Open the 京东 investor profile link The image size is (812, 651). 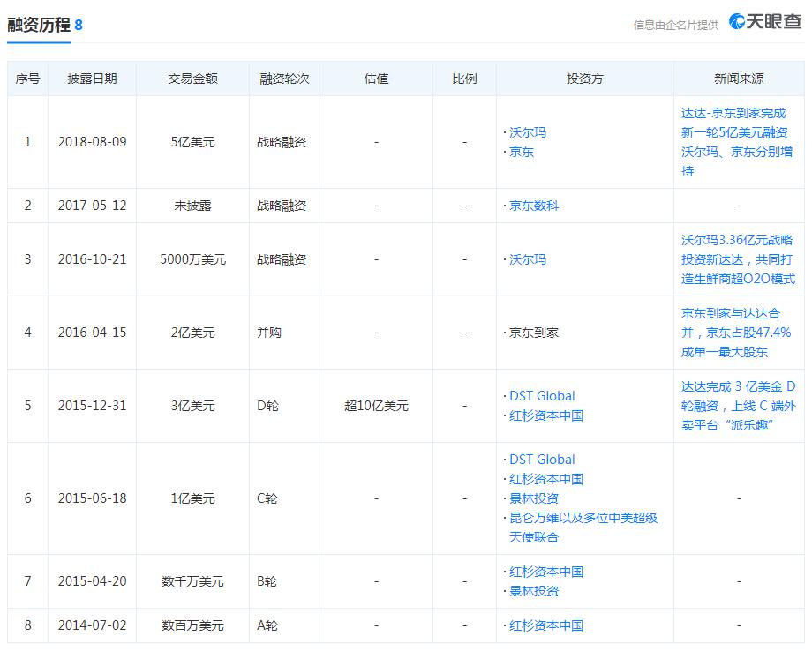pyautogui.click(x=523, y=152)
